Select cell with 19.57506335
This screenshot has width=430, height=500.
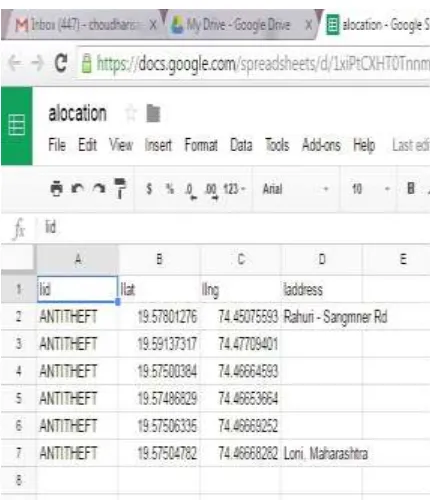(159, 426)
